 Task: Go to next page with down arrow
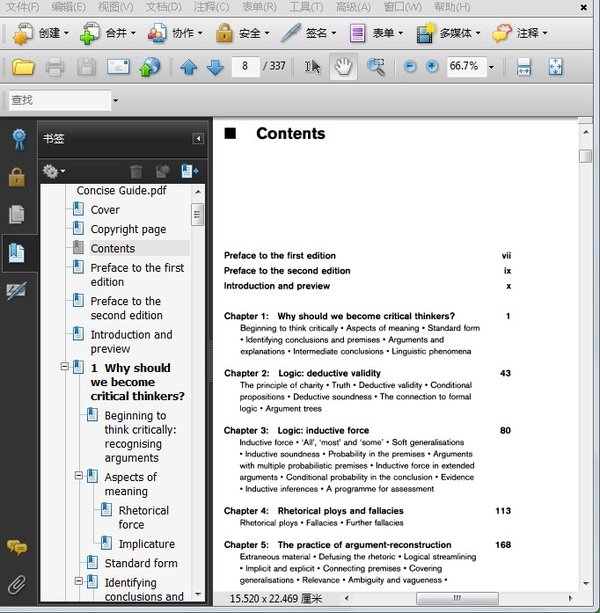tap(214, 68)
